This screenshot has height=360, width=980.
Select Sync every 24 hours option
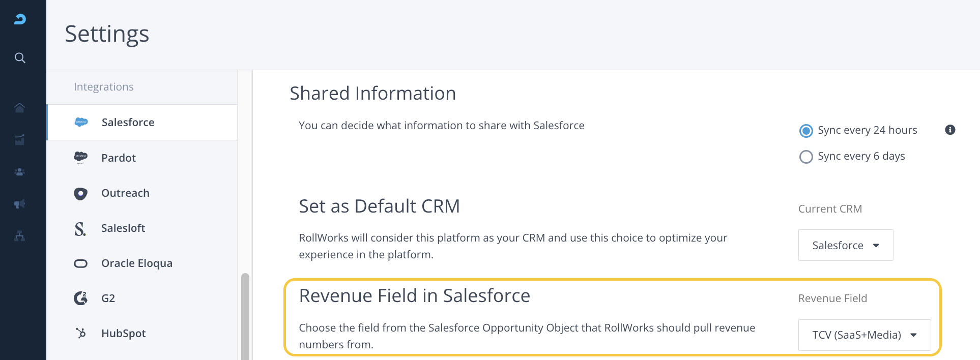806,131
